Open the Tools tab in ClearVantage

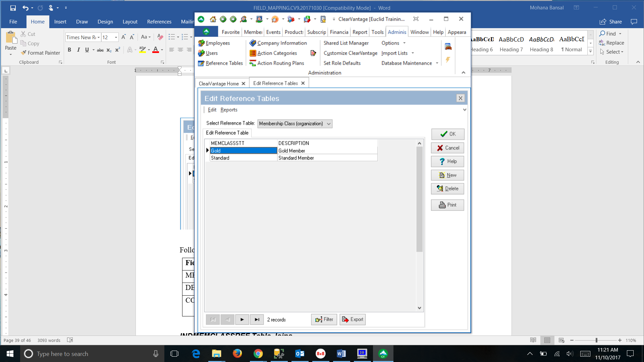pyautogui.click(x=377, y=32)
